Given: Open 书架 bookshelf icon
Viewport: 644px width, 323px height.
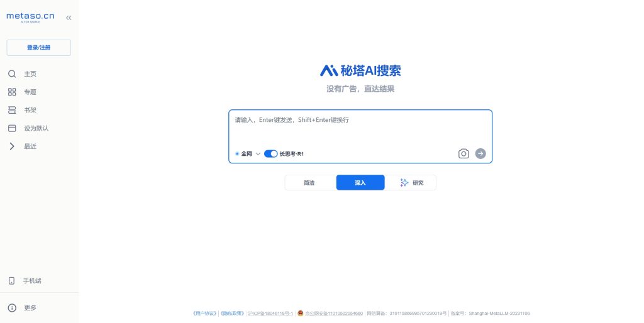Looking at the screenshot, I should coord(12,110).
